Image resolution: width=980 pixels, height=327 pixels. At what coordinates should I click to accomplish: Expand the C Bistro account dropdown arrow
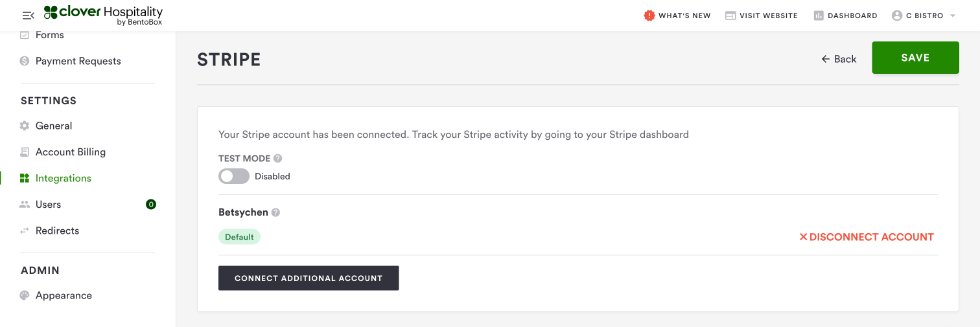pos(953,16)
